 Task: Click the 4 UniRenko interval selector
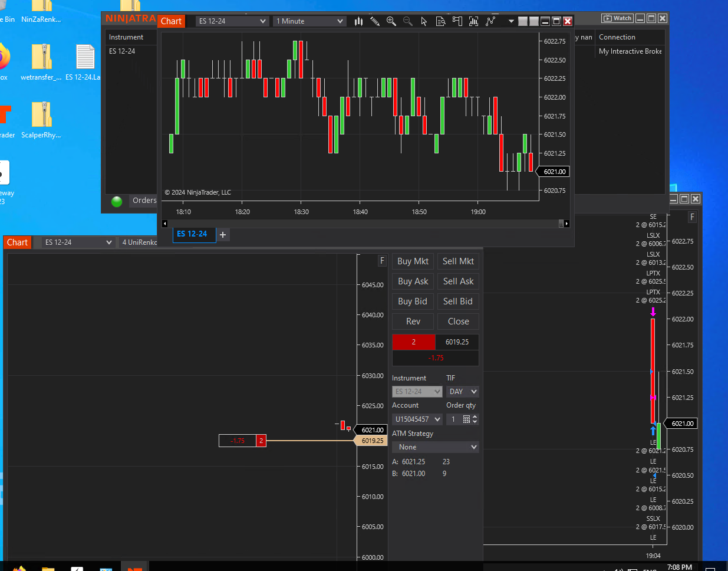[x=139, y=242]
